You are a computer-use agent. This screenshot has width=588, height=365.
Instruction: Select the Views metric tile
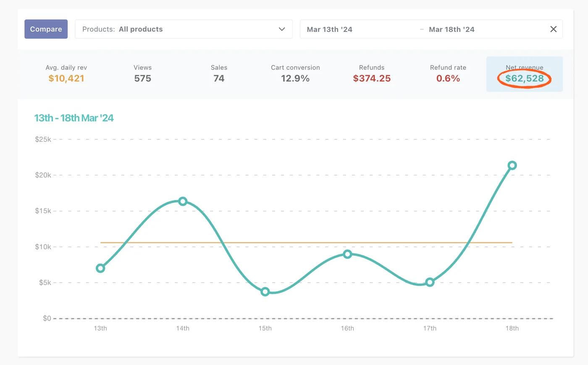(x=143, y=74)
